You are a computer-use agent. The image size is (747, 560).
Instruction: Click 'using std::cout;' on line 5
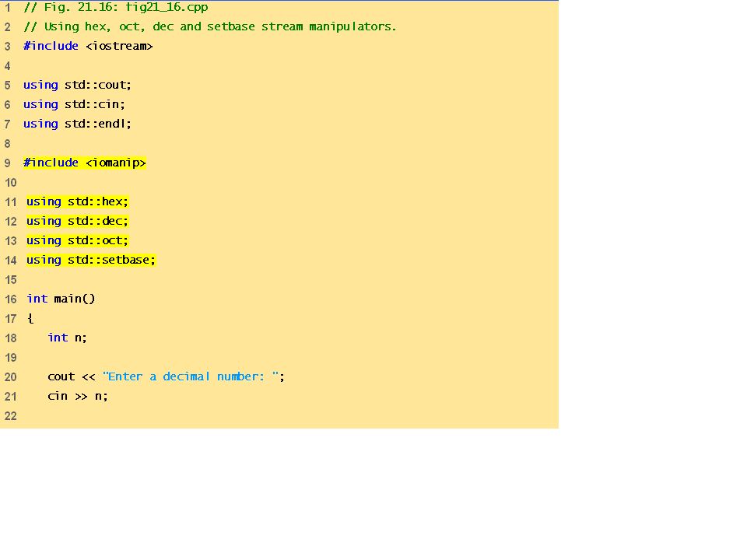[77, 86]
